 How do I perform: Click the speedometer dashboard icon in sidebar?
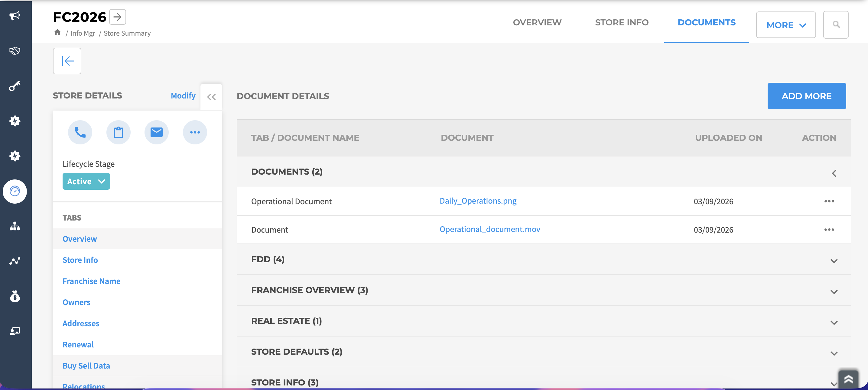pyautogui.click(x=15, y=191)
